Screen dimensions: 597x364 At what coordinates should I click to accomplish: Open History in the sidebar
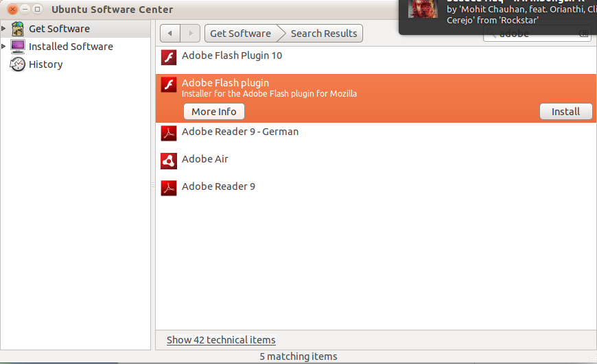click(x=75, y=64)
